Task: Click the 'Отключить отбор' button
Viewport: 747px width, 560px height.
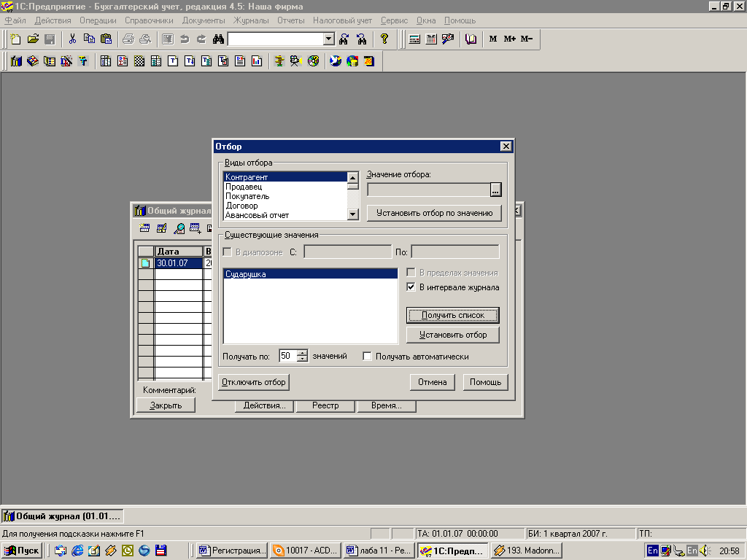Action: pyautogui.click(x=253, y=382)
